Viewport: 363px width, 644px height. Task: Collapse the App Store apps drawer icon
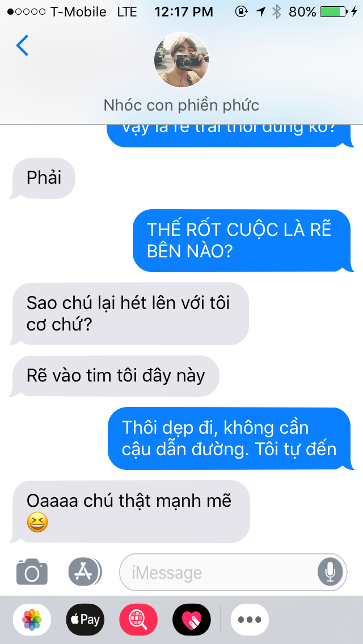point(85,571)
